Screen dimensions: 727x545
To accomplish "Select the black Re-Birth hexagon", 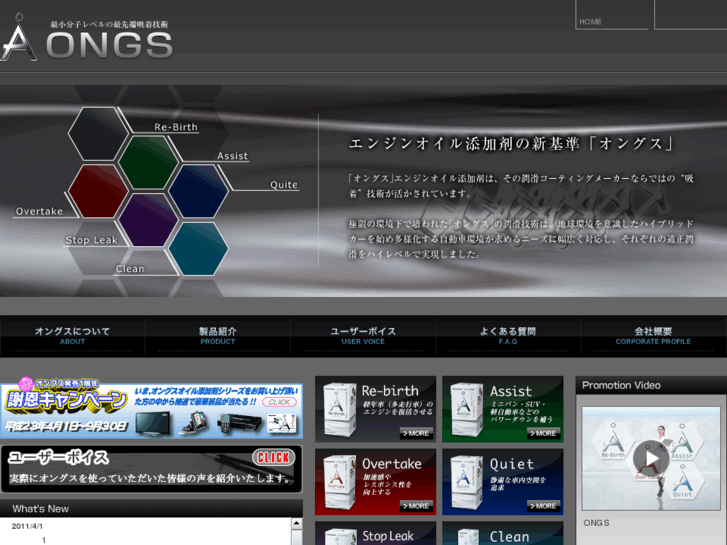I will [x=98, y=134].
